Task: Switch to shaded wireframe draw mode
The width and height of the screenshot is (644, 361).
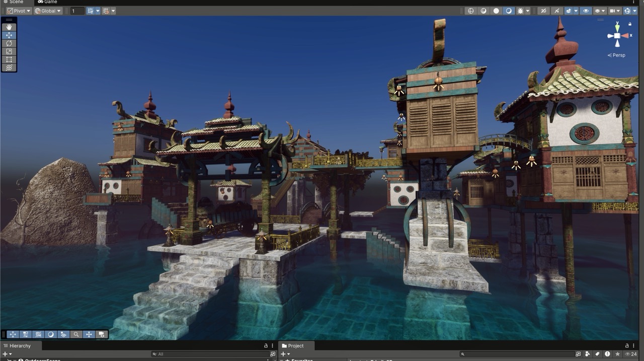Action: 484,11
